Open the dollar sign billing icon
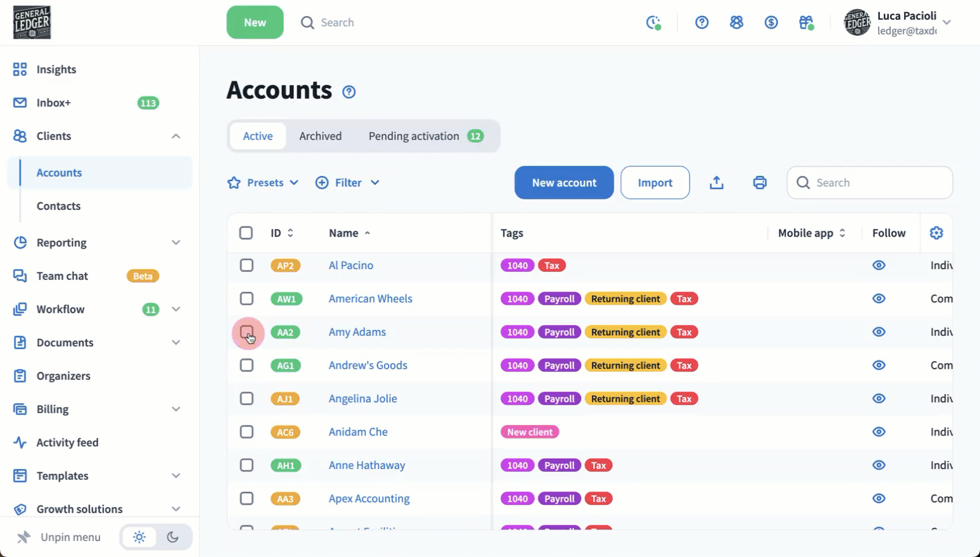 tap(771, 23)
